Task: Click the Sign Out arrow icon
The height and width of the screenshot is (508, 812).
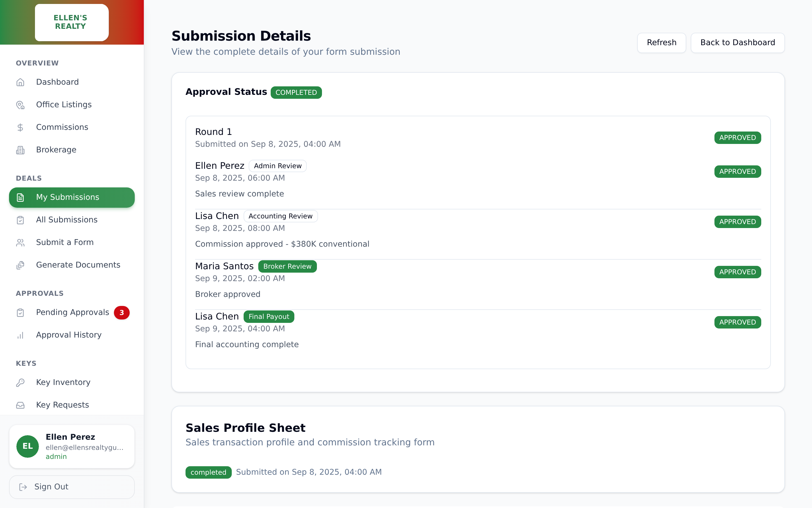Action: point(23,487)
